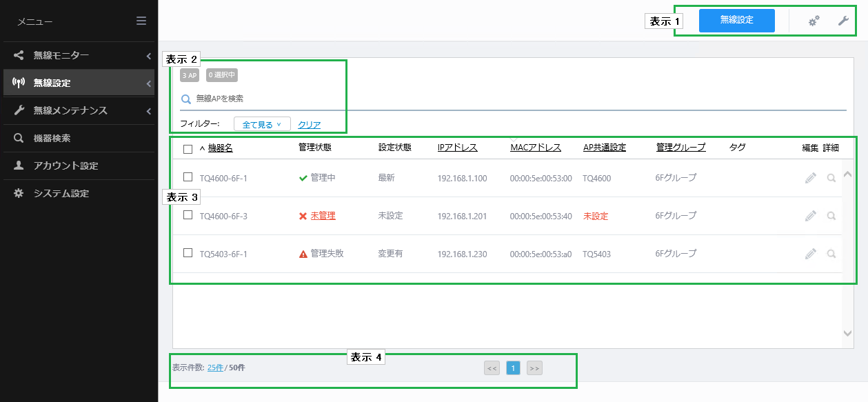Expand the 無線メンテナンス menu chevron
Image resolution: width=868 pixels, height=402 pixels.
tap(149, 110)
